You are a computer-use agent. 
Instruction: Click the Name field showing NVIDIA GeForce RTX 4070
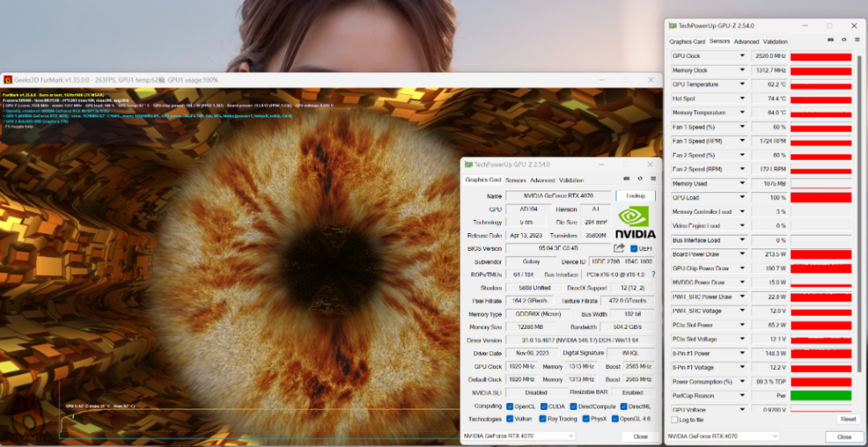click(x=558, y=196)
